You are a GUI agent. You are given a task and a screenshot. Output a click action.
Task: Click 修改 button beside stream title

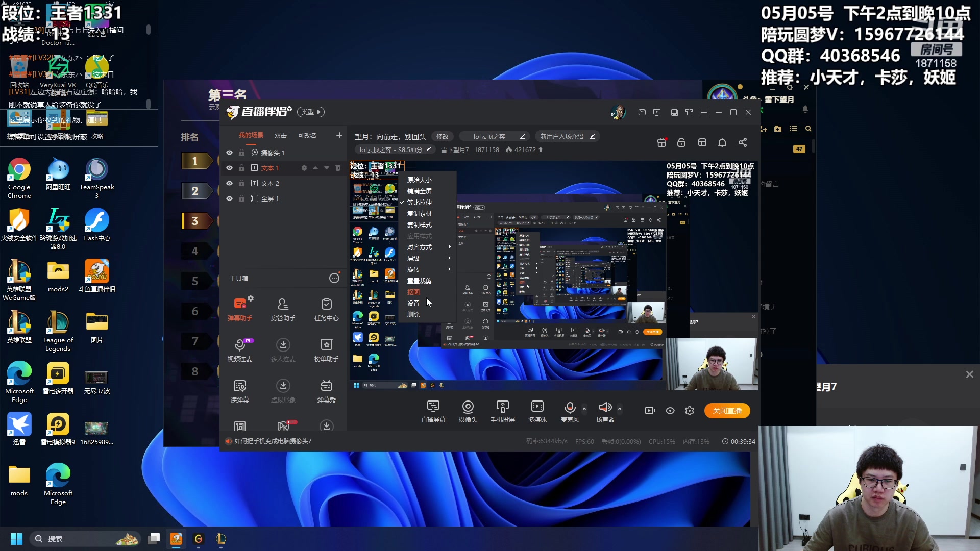point(443,137)
